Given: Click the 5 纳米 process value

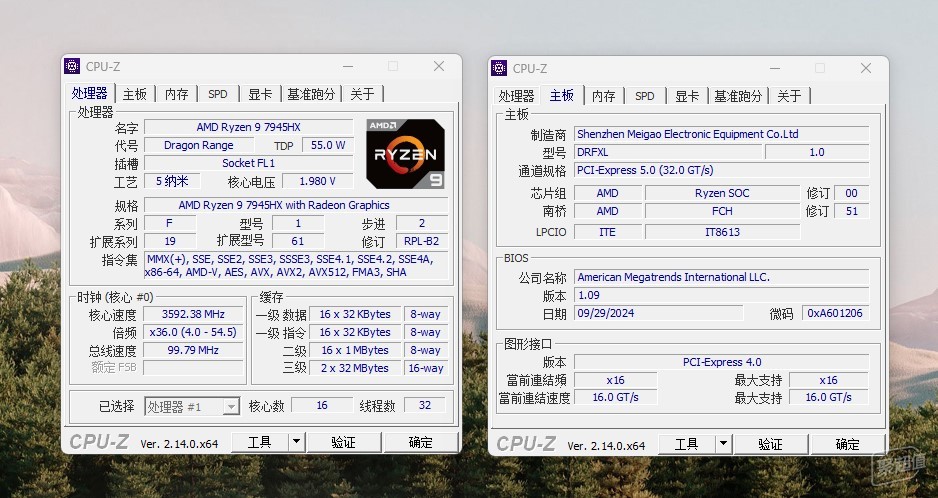Looking at the screenshot, I should pyautogui.click(x=172, y=181).
